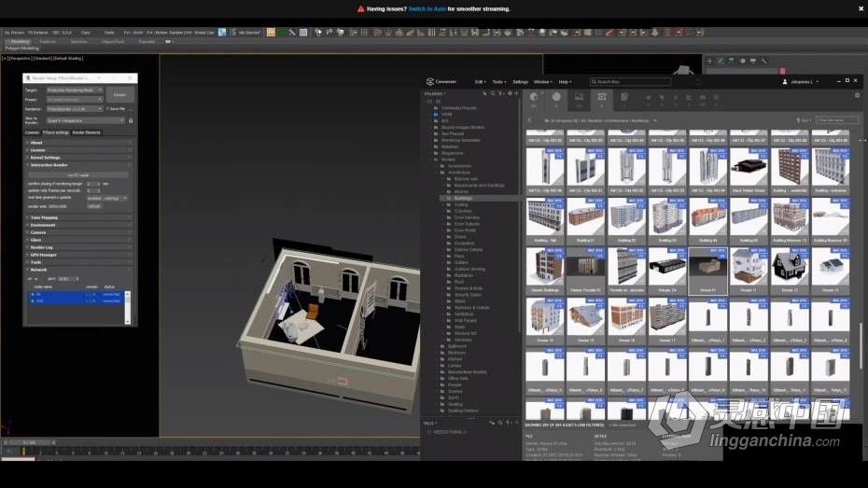Open the Help menu in Connecter
Screen dimensions: 868x488
[x=565, y=82]
